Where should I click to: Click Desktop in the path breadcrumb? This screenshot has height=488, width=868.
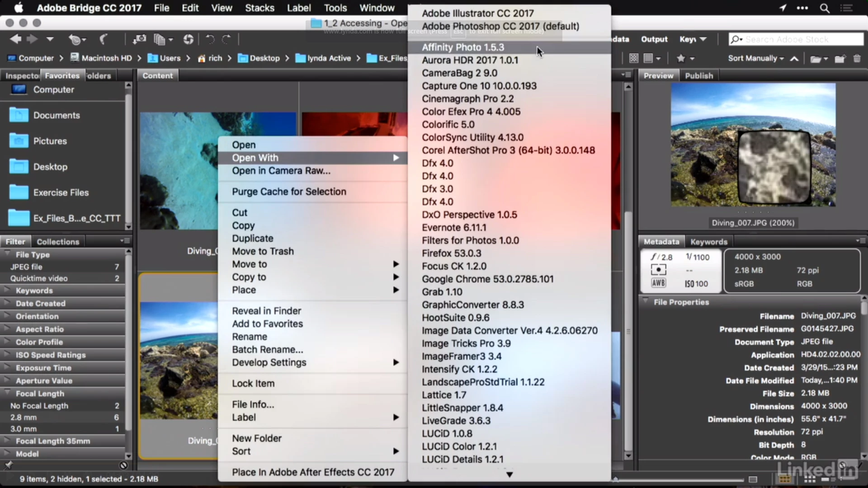click(264, 58)
